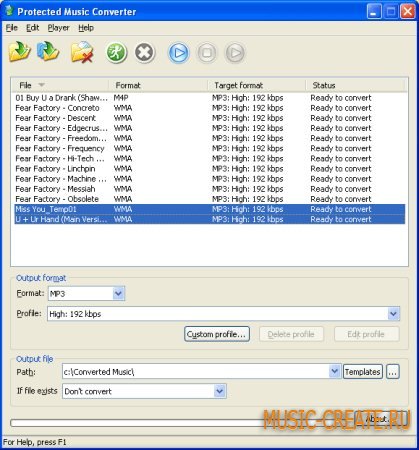Open the If file exists dropdown

click(220, 391)
